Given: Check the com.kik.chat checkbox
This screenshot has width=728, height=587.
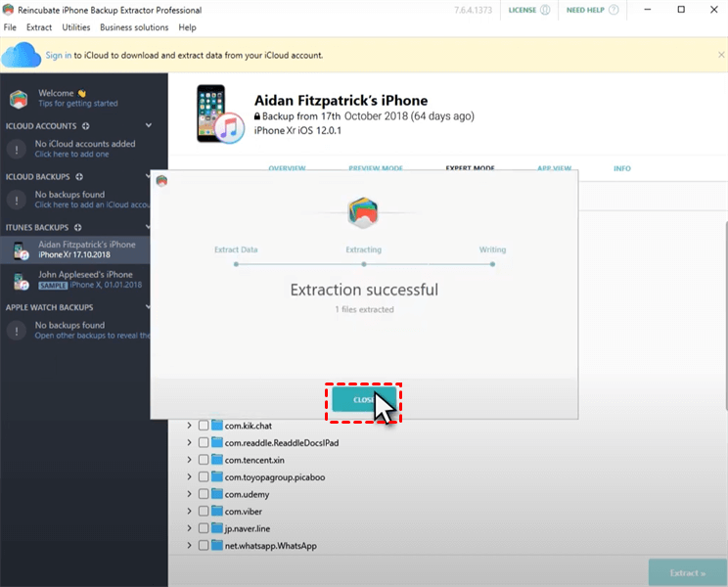Looking at the screenshot, I should pyautogui.click(x=204, y=426).
